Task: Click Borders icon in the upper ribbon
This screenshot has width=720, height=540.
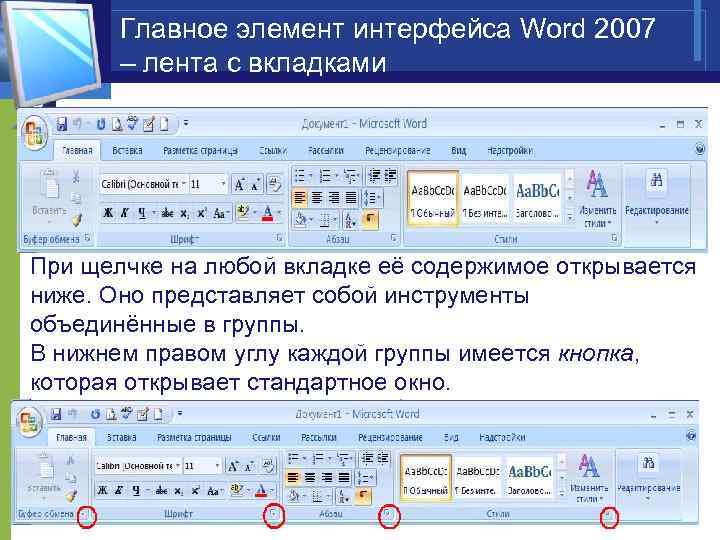Action: click(x=326, y=220)
